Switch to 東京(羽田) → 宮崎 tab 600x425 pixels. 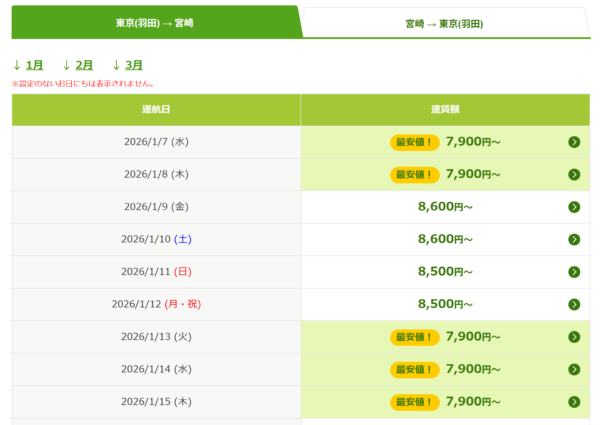coord(155,23)
